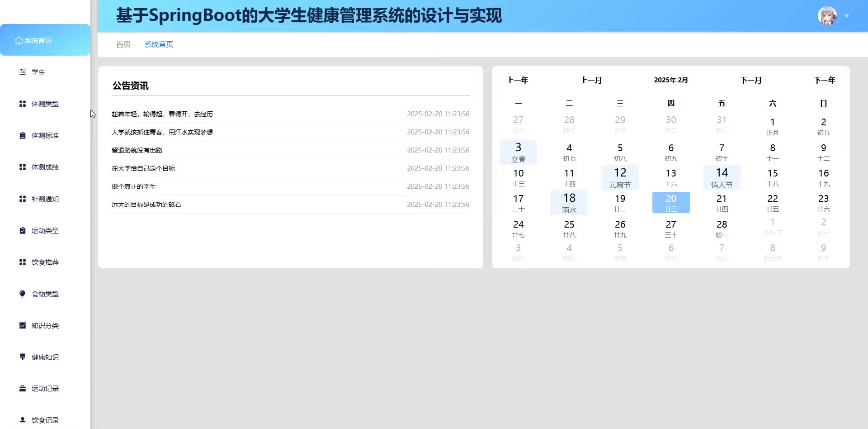This screenshot has height=429, width=868.
Task: Advance to next month with 下一月
Action: pyautogui.click(x=751, y=80)
